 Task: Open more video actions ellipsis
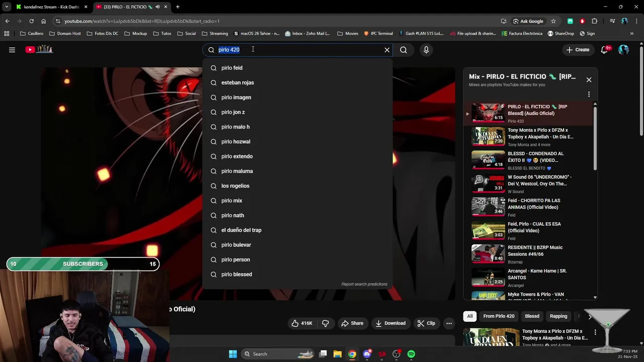(449, 323)
